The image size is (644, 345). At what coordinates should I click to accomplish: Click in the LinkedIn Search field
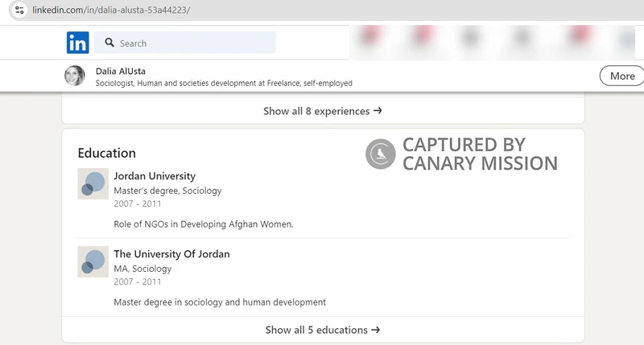pos(193,43)
